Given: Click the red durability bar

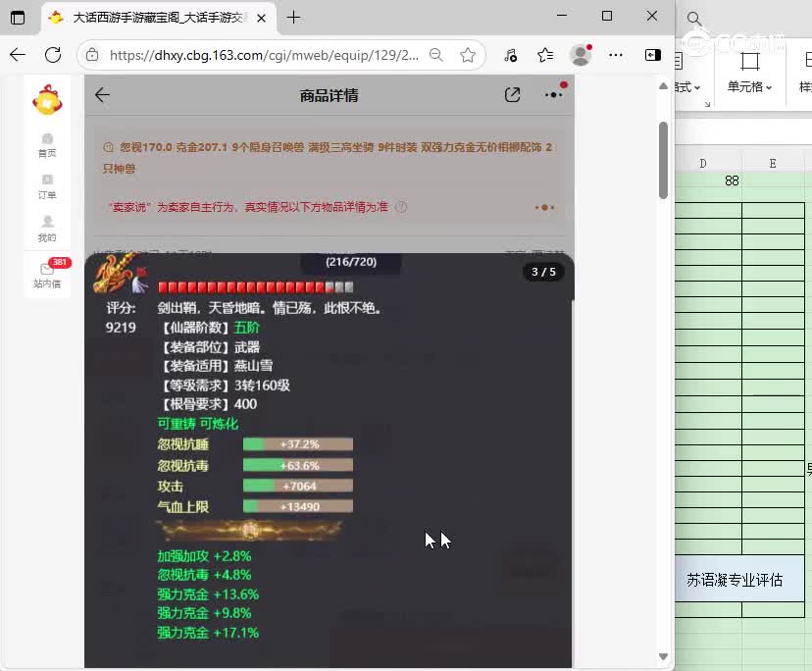Looking at the screenshot, I should [x=256, y=287].
